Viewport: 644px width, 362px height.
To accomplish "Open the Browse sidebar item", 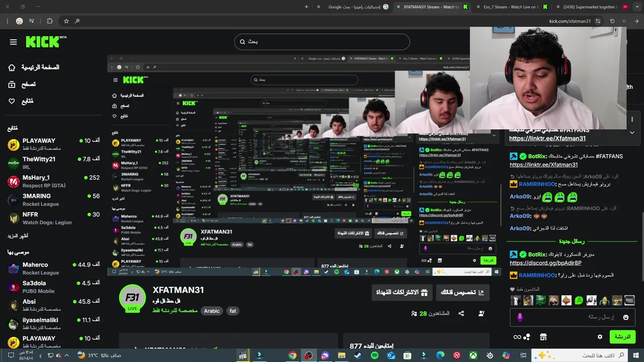I will point(22,84).
